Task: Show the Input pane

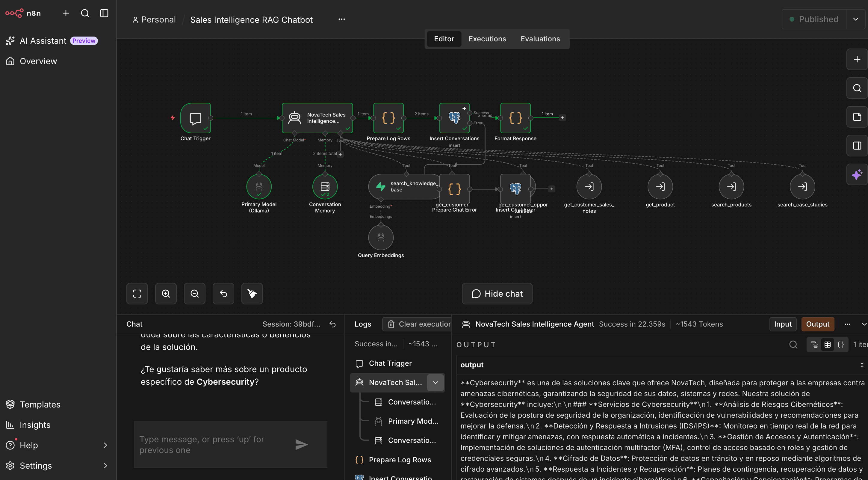Action: (783, 324)
